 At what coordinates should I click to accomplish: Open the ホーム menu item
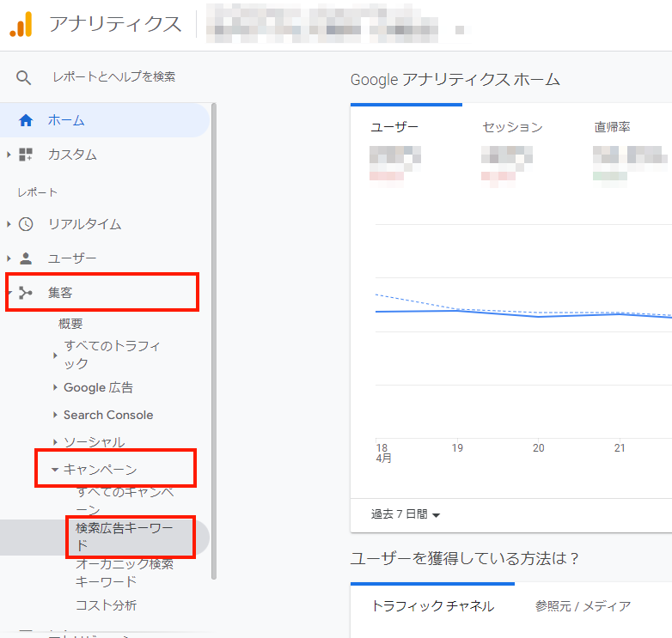click(105, 120)
